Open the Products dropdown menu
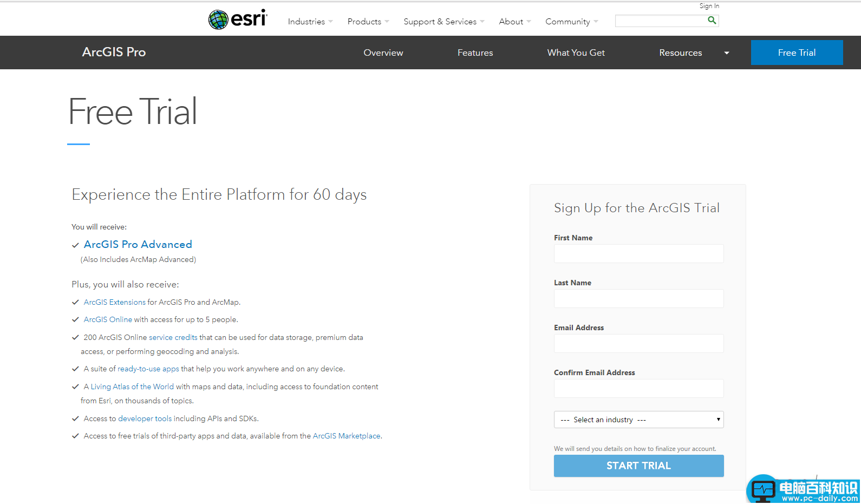The height and width of the screenshot is (504, 861). point(368,22)
